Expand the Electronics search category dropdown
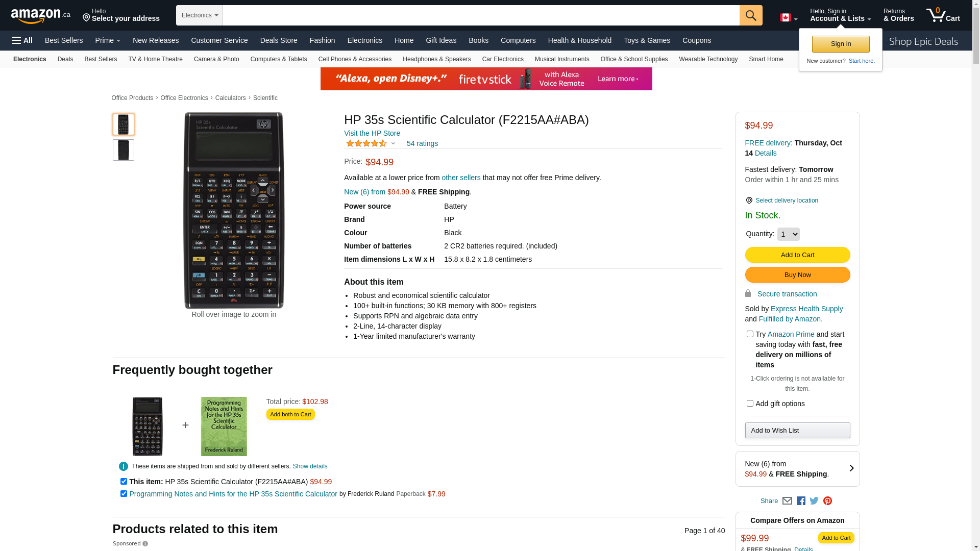 (200, 15)
